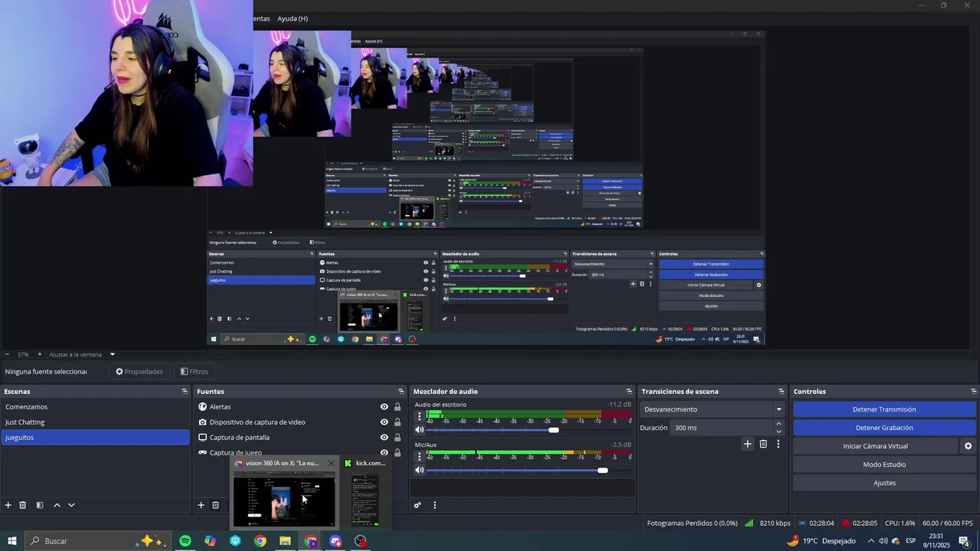The image size is (980, 551).
Task: Open transition properties dots menu
Action: tap(779, 444)
